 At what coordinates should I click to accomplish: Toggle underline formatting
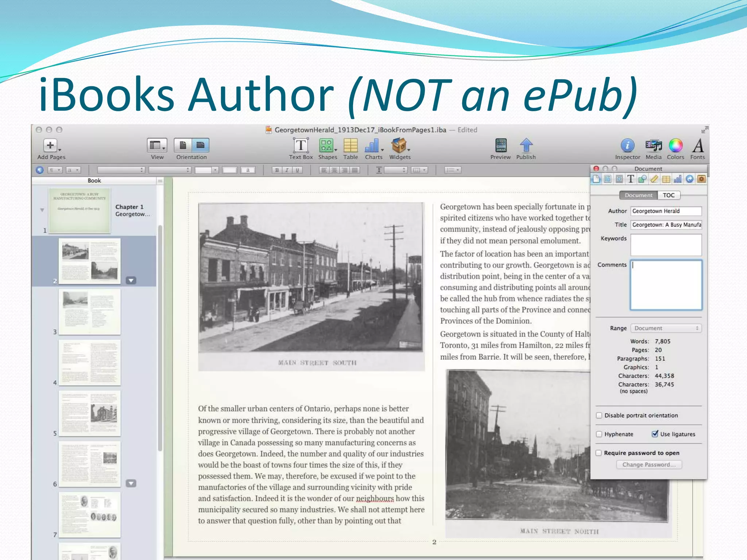297,170
